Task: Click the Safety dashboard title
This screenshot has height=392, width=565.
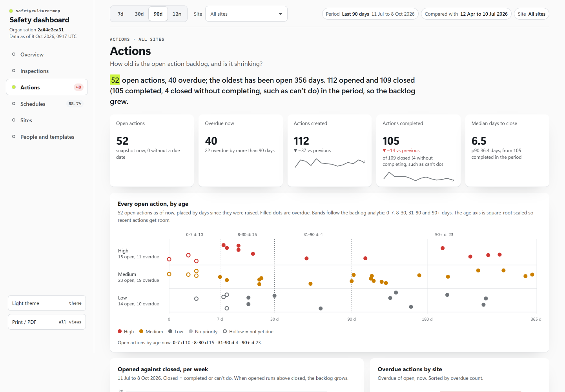Action: [x=39, y=20]
